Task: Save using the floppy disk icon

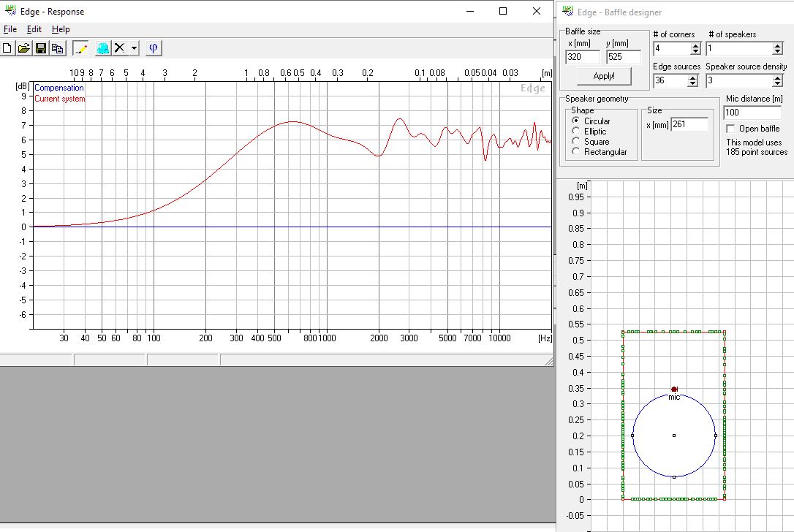Action: point(40,48)
